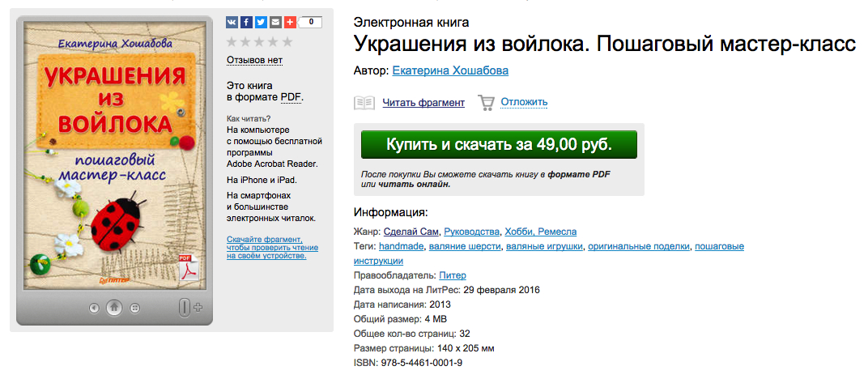Click the open book icon near Читать фрагмент
The height and width of the screenshot is (379, 868).
point(364,102)
